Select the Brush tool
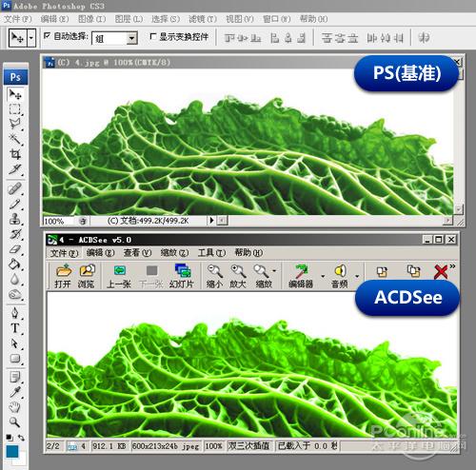This screenshot has width=476, height=470. [14, 204]
